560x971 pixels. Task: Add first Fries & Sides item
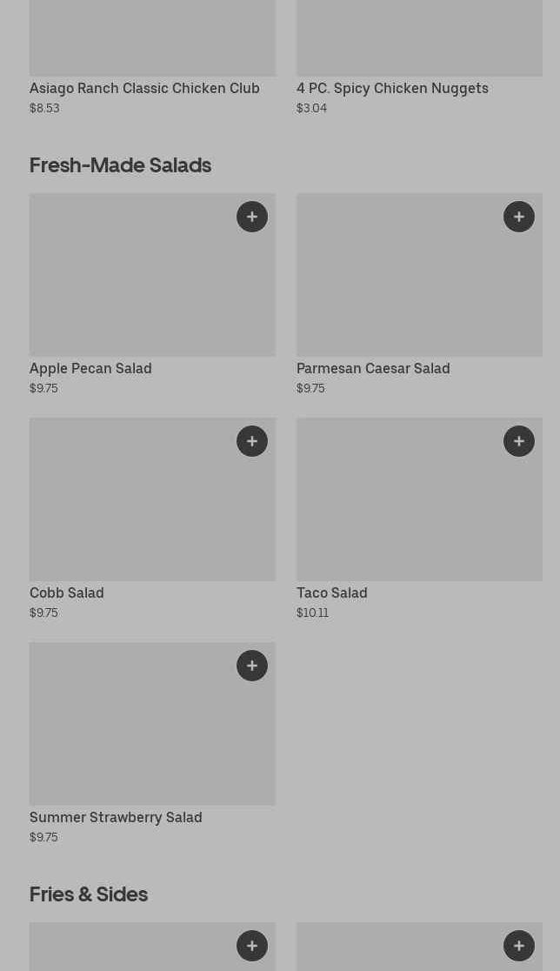tap(252, 946)
